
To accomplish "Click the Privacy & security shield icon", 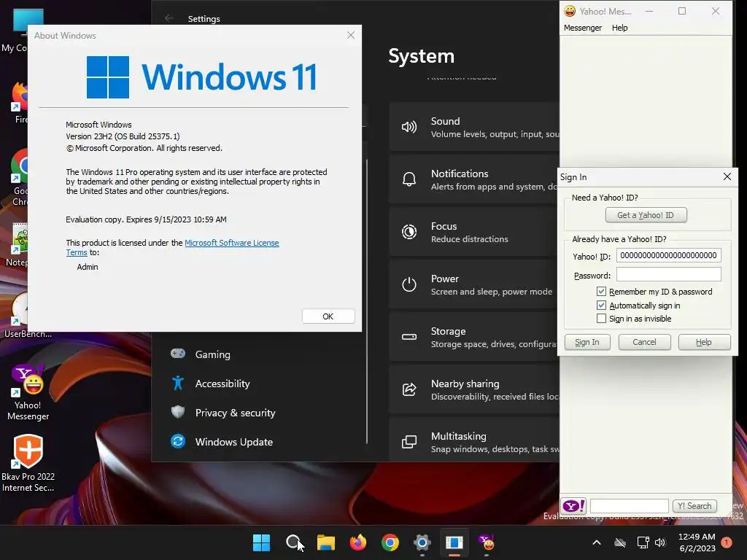I will coord(178,412).
